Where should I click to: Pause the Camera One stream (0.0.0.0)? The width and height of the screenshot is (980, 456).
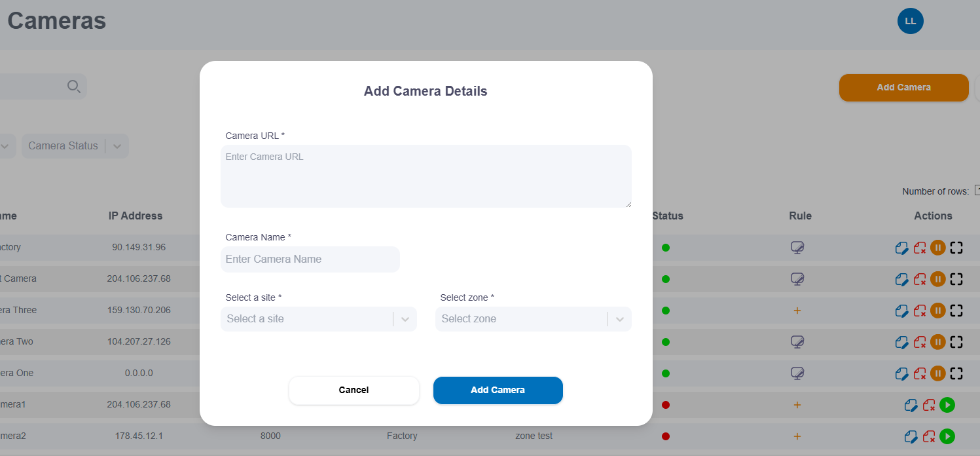click(938, 373)
